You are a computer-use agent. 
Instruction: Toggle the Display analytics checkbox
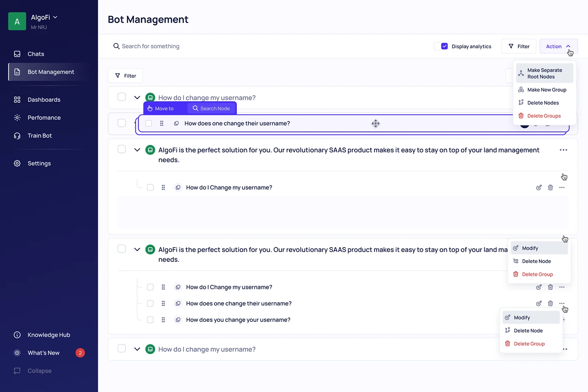[444, 46]
